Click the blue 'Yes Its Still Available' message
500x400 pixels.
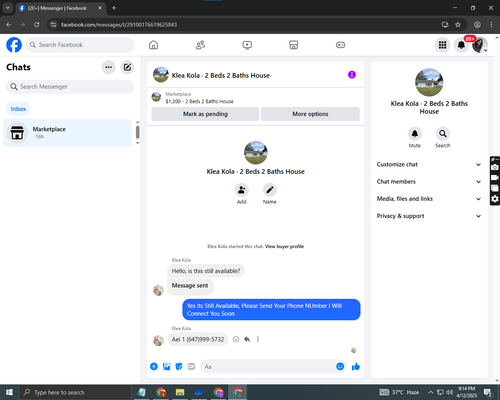271,310
